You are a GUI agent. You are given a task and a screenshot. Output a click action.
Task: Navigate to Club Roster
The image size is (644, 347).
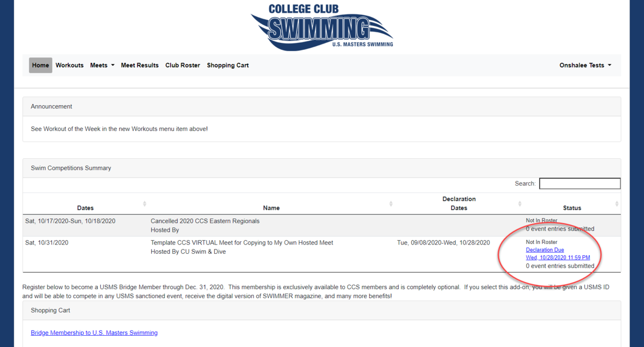pos(182,65)
